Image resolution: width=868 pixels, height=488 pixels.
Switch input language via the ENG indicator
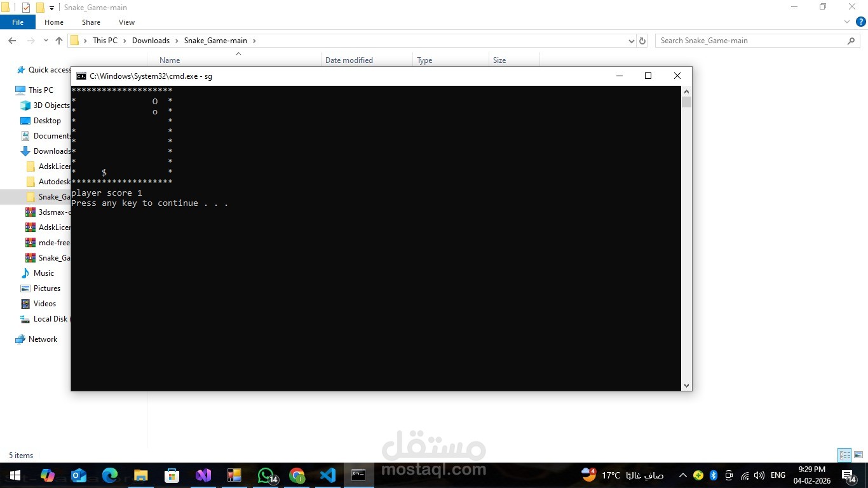click(x=777, y=475)
